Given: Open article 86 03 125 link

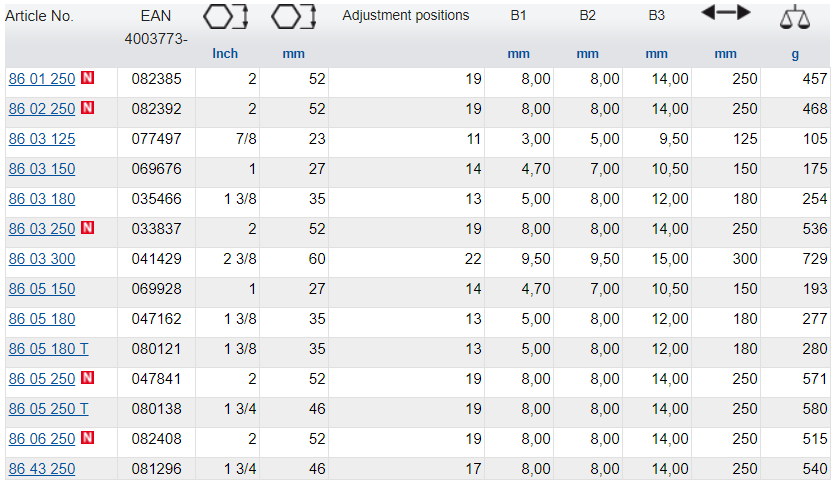Looking at the screenshot, I should click(x=41, y=139).
